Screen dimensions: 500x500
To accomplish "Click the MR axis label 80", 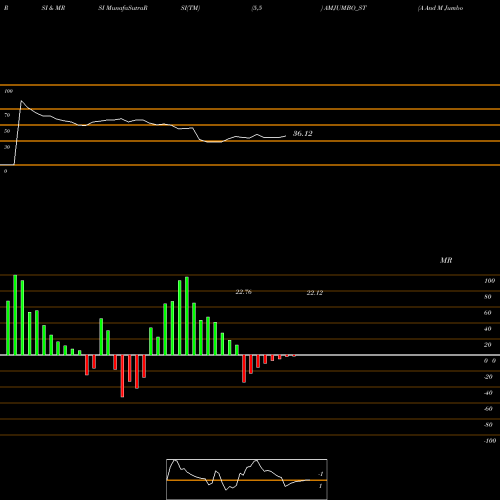I will click(488, 297).
